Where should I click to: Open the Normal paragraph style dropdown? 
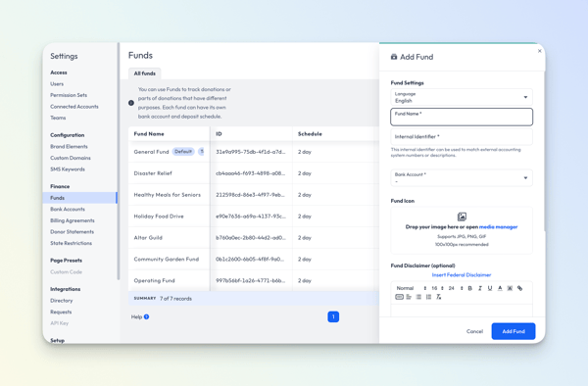tap(412, 288)
